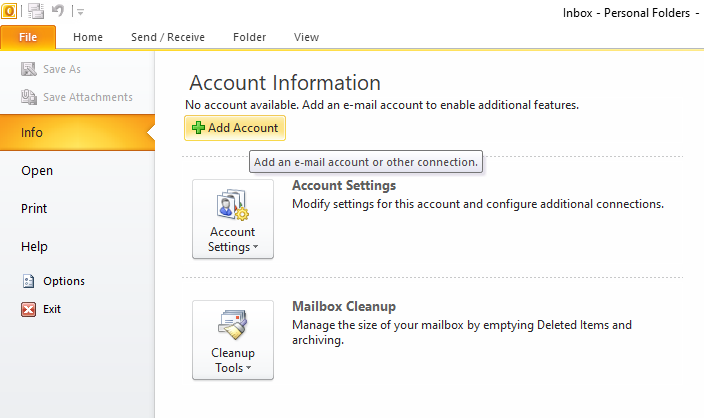Click the Mailbox Cleanup section heading
Viewport: 704px width, 418px height.
(x=344, y=306)
